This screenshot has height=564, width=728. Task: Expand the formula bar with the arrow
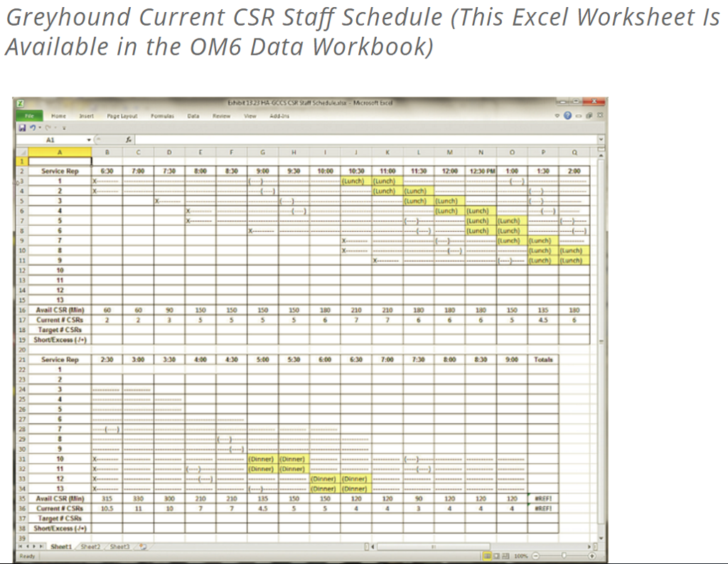point(601,139)
